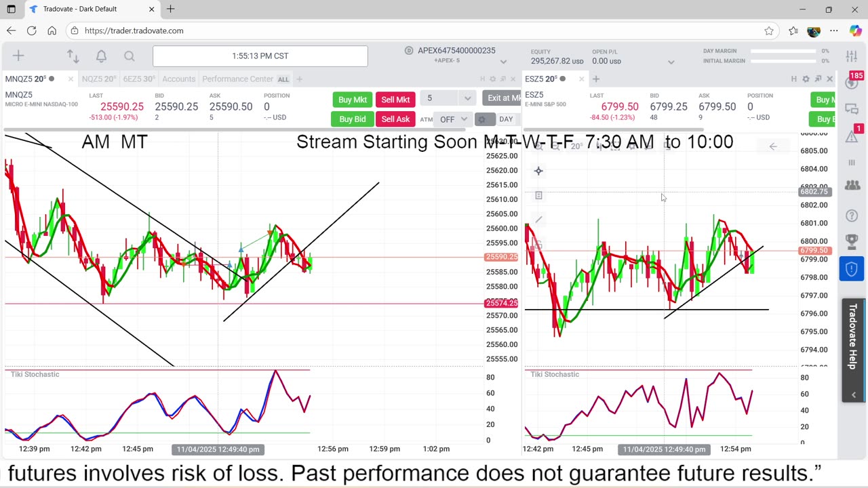
Task: Open the Accounts tab
Action: (178, 79)
